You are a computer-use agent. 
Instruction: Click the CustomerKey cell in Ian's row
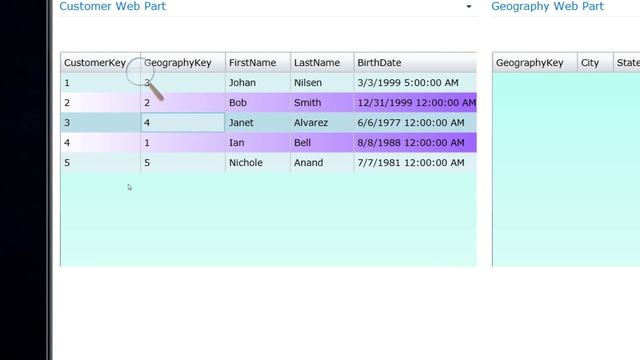(100, 142)
